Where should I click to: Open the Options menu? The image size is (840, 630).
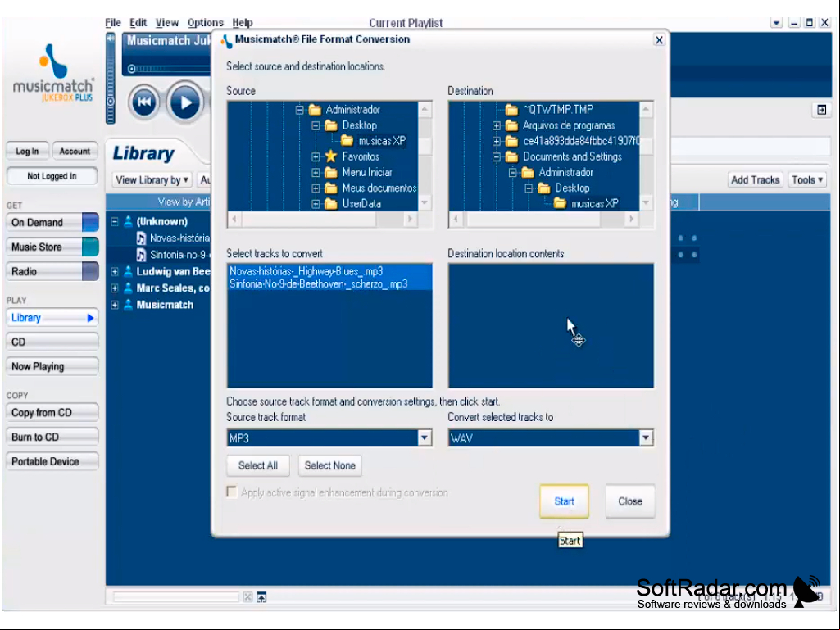205,22
